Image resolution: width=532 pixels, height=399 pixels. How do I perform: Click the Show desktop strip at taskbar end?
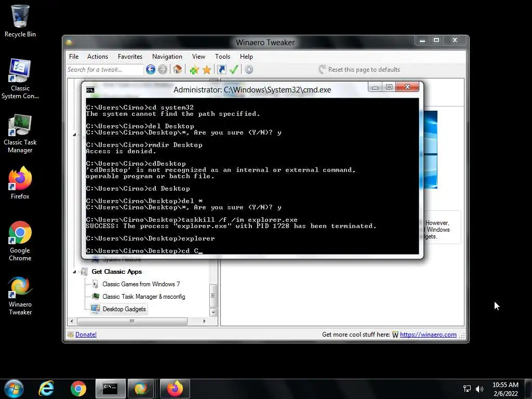[529, 389]
